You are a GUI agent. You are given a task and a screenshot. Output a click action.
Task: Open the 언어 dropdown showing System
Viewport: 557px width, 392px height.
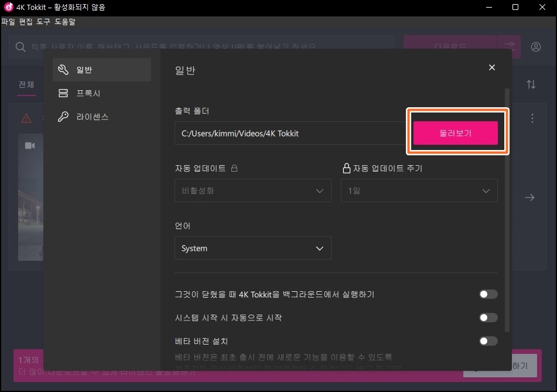pyautogui.click(x=253, y=248)
